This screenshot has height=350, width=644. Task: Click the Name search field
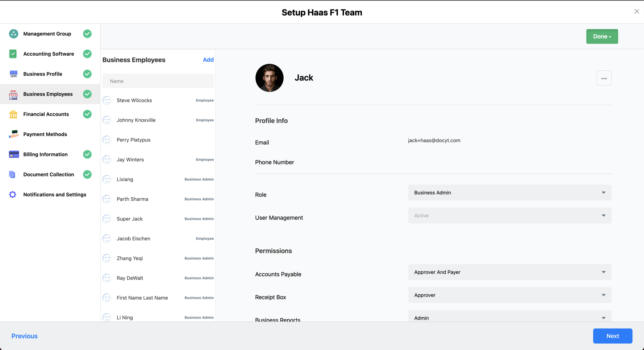[x=158, y=81]
